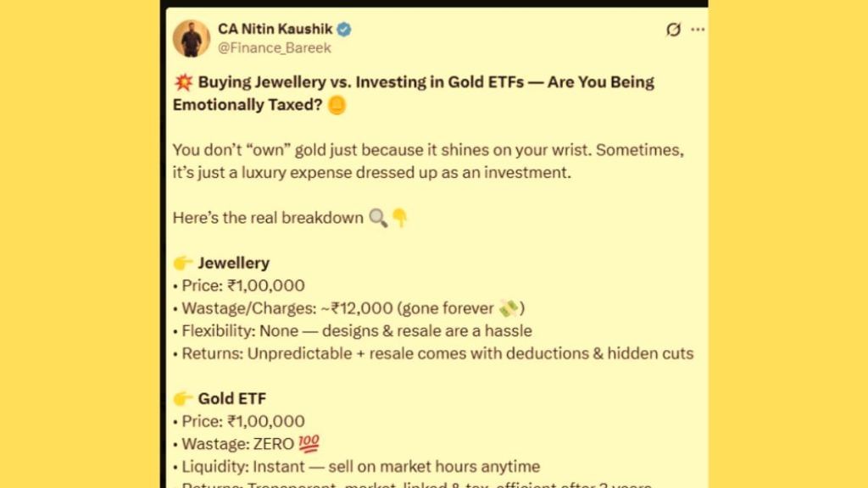Open the Grok explain-post icon
This screenshot has height=488, width=868.
[673, 30]
